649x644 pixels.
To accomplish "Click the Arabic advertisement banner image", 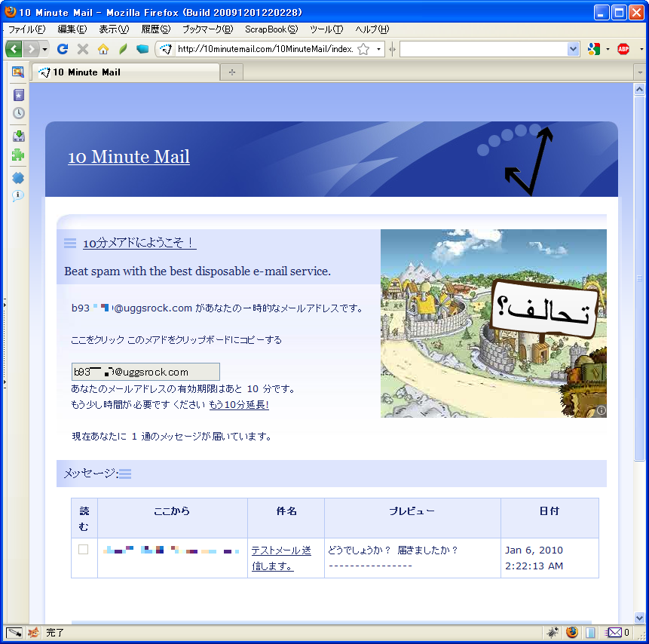I will click(494, 323).
